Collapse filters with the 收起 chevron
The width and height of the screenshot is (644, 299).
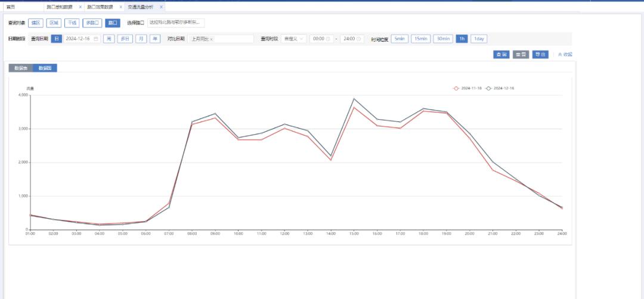point(564,54)
